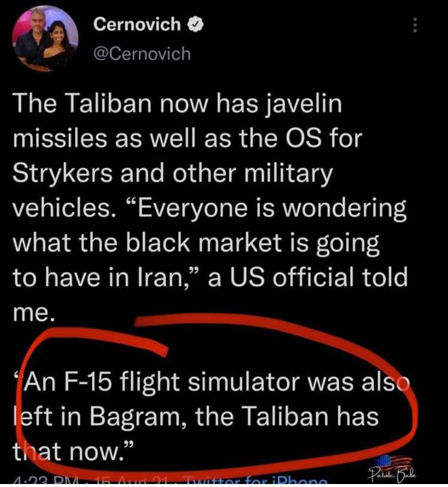This screenshot has width=448, height=487.
Task: Open the round profile picture avatar
Action: point(45,39)
